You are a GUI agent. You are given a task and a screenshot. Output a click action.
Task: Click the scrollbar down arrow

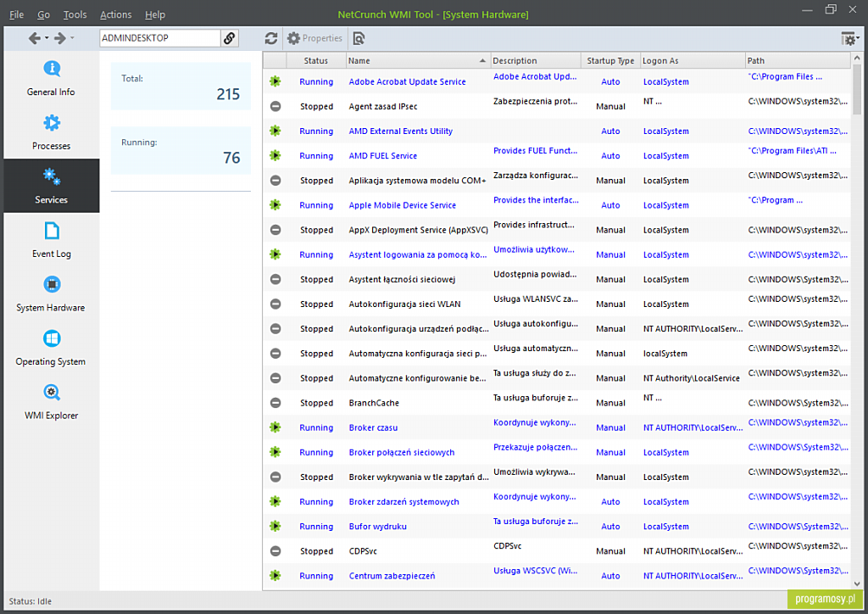pos(857,583)
